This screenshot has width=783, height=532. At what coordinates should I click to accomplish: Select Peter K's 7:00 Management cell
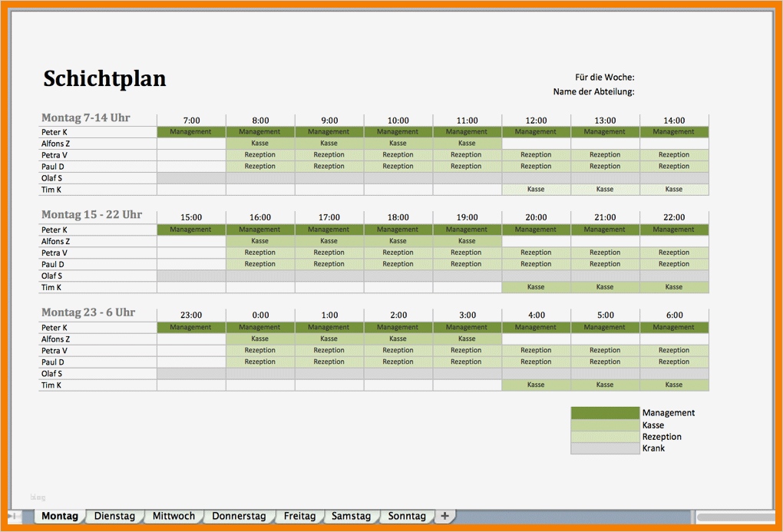coord(190,131)
